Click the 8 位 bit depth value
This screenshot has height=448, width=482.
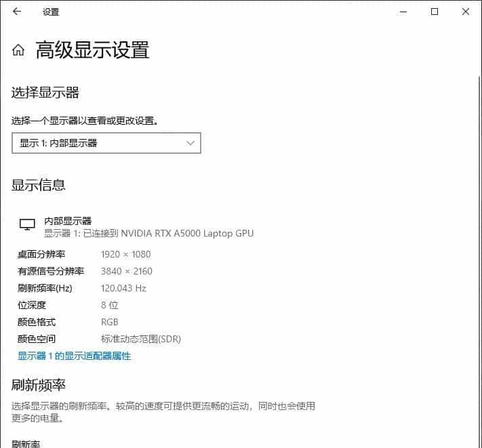tap(109, 305)
